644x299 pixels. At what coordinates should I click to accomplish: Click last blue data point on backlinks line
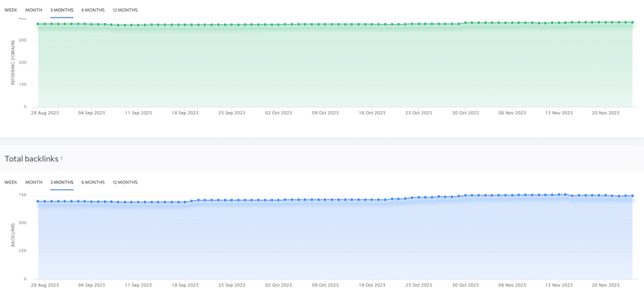tap(632, 196)
